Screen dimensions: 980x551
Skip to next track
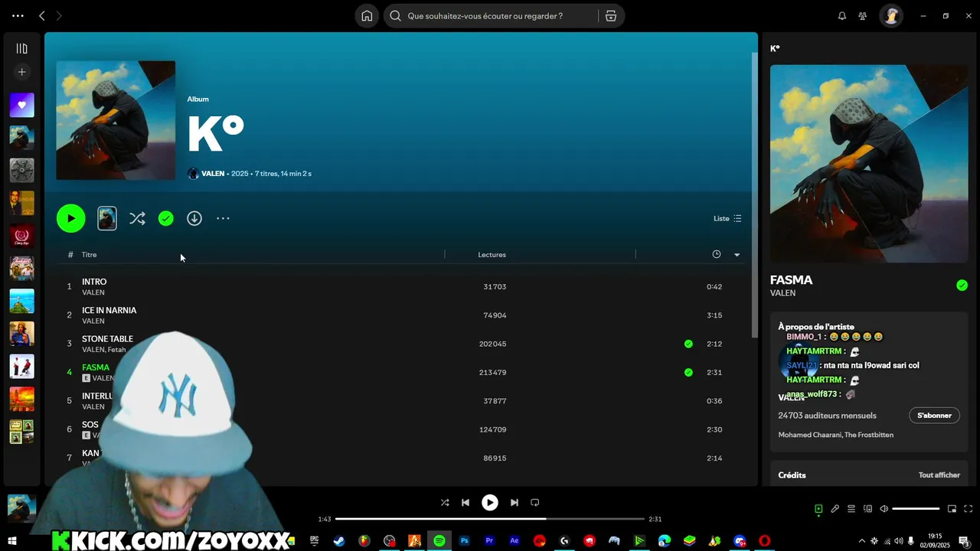tap(514, 503)
